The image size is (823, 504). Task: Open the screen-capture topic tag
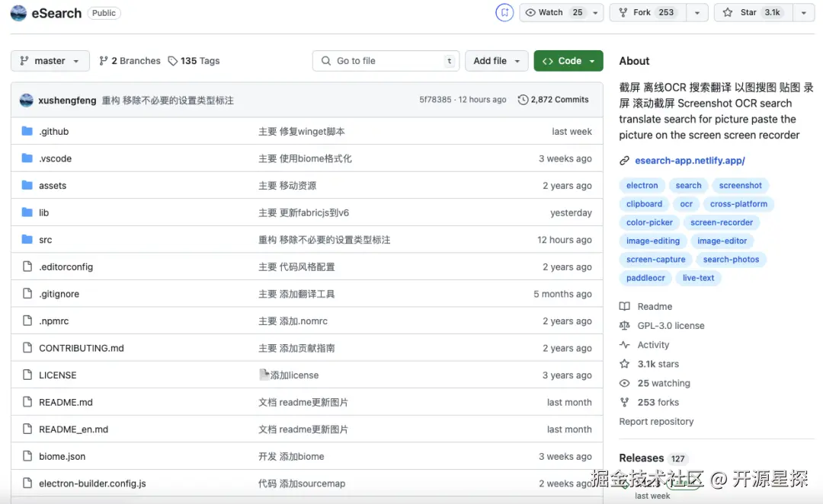655,259
